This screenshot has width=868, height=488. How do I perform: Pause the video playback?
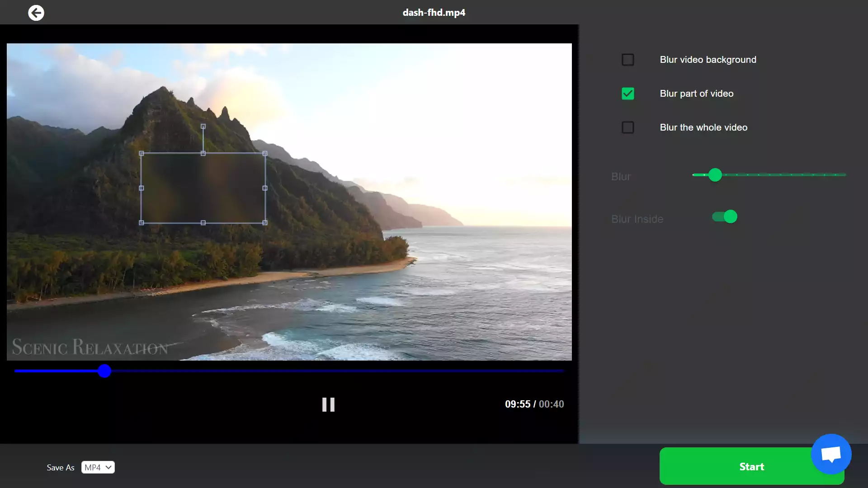(328, 404)
